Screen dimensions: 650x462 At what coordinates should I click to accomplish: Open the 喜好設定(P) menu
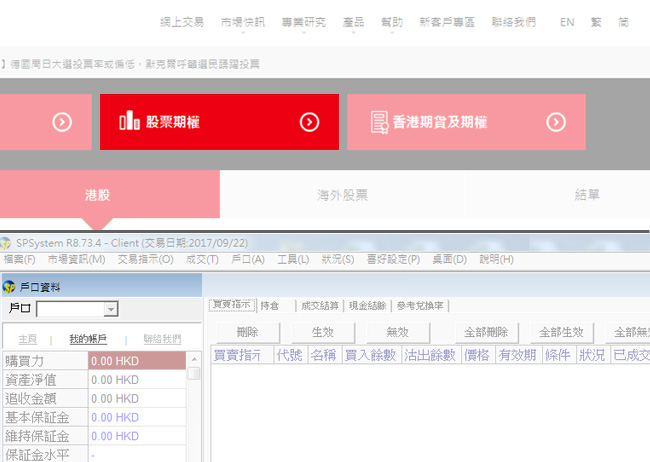[x=393, y=260]
